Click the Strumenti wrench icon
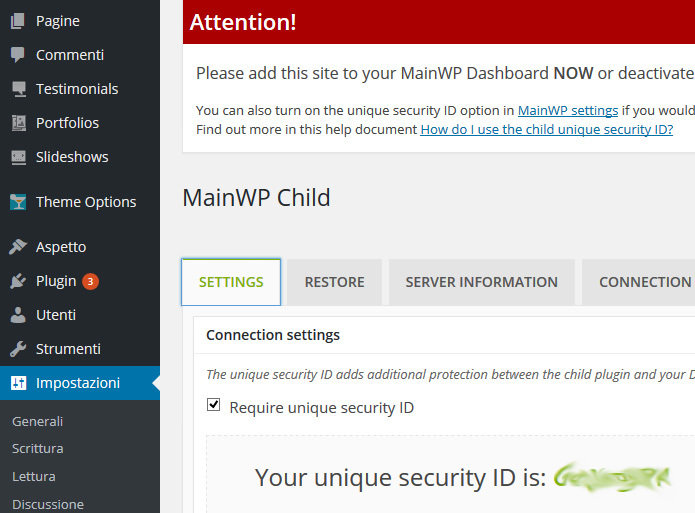This screenshot has width=695, height=513. pyautogui.click(x=18, y=349)
